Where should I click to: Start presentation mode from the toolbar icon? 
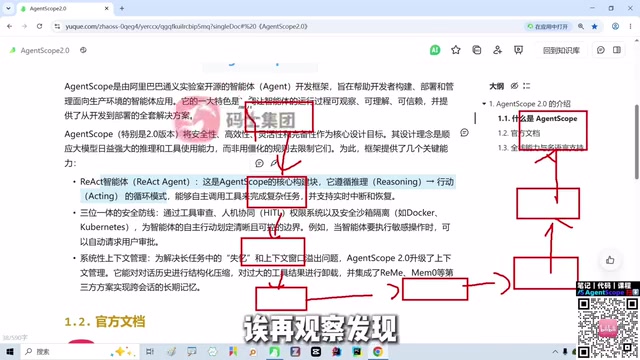click(x=518, y=50)
